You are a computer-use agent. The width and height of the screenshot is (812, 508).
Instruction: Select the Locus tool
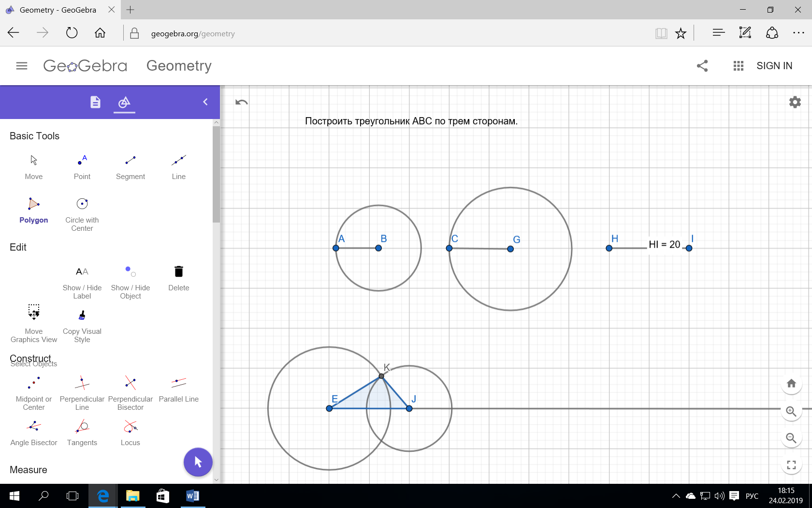[x=130, y=433]
